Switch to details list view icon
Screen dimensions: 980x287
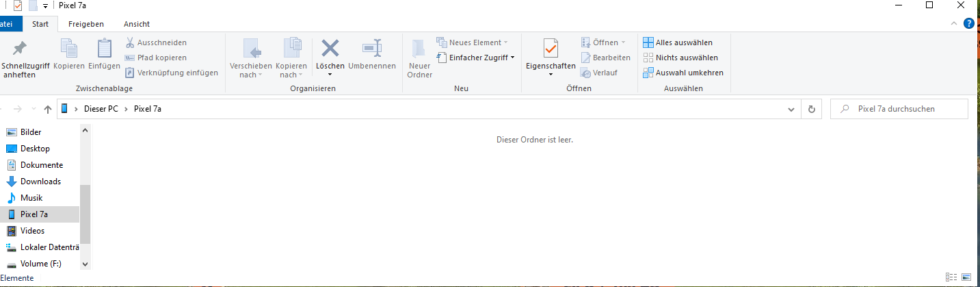[x=951, y=277]
